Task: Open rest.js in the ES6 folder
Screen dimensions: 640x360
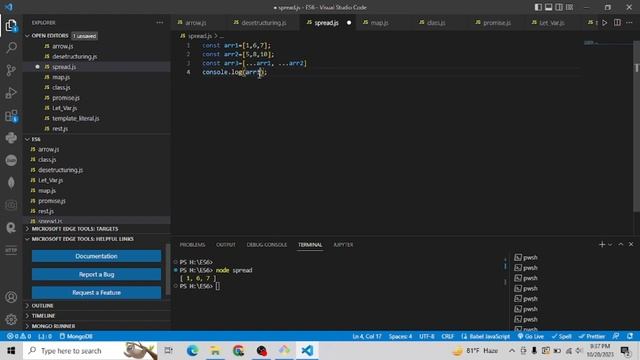Action: pos(46,211)
